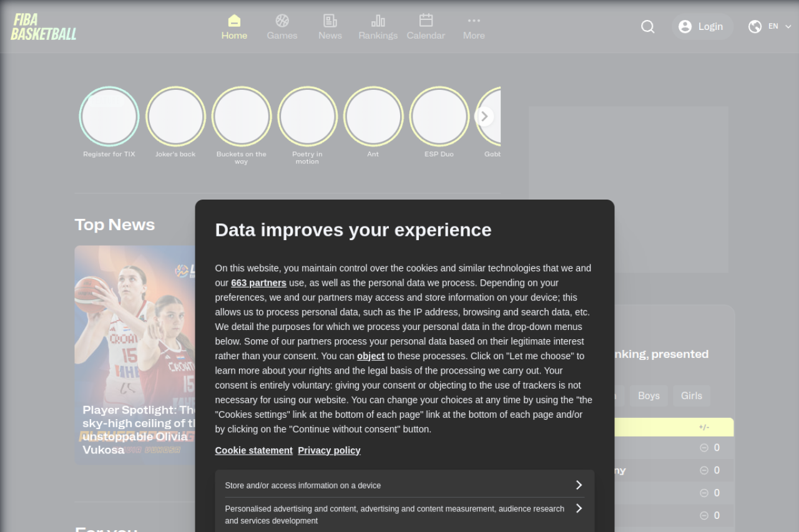This screenshot has height=532, width=799.
Task: Open the Olivia Vukosa Player Spotlight article
Action: [x=135, y=355]
